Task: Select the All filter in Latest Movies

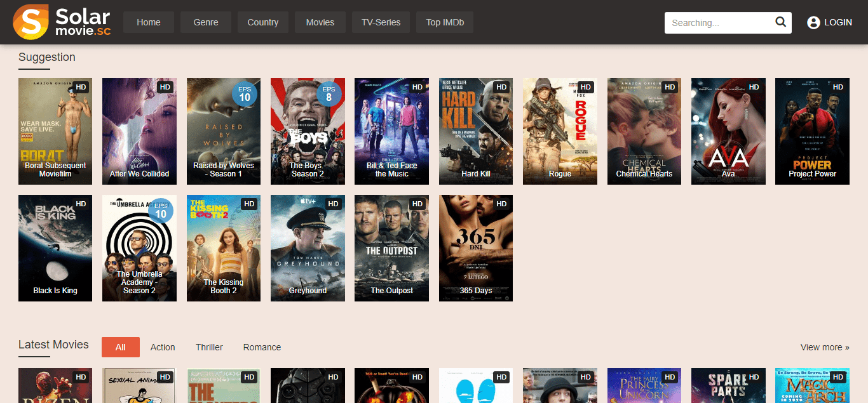Action: (x=121, y=347)
